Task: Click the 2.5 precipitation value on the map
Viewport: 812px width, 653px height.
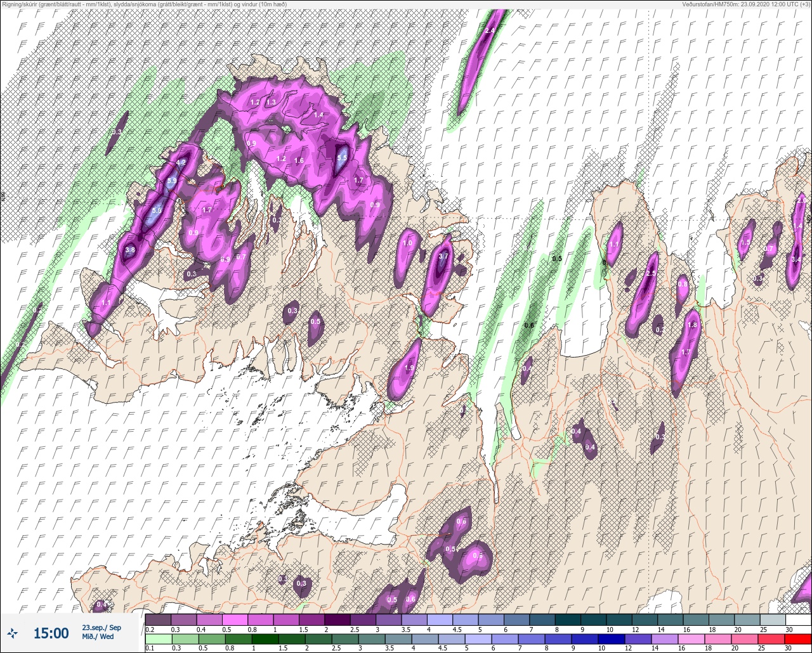Action: (650, 274)
